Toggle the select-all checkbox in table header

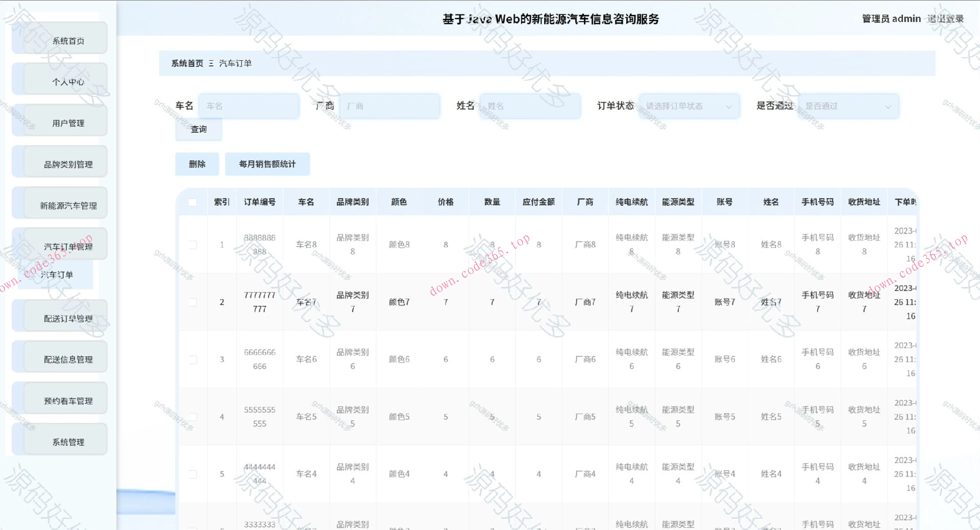[x=192, y=202]
